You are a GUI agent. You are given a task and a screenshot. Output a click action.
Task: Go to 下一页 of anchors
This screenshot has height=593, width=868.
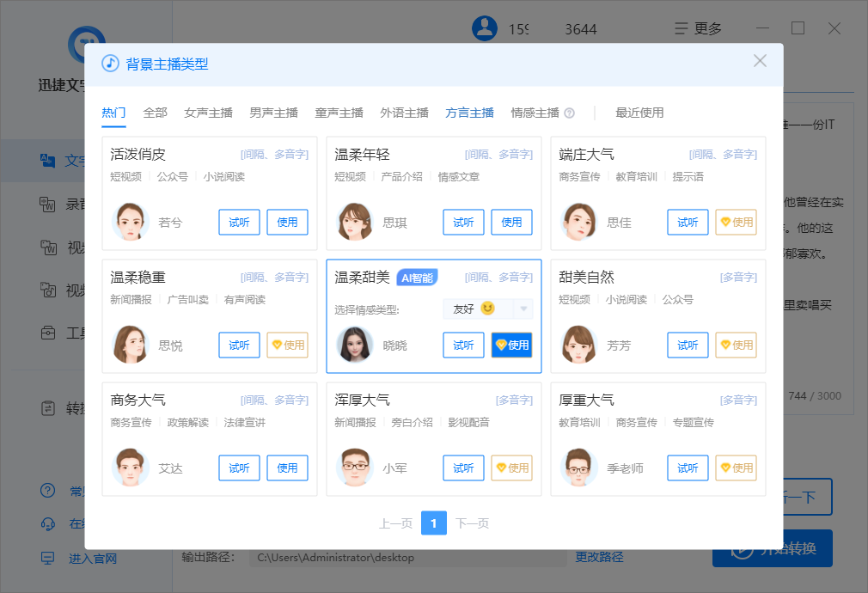(x=472, y=523)
